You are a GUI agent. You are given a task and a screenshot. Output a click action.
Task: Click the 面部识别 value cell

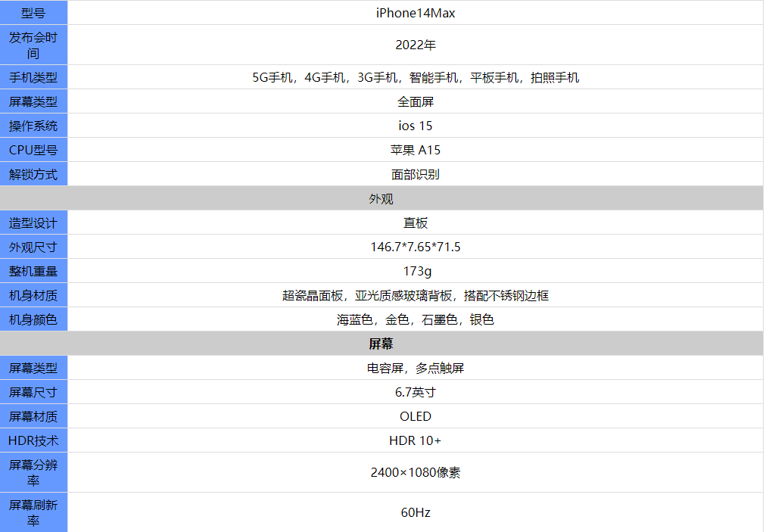click(416, 174)
